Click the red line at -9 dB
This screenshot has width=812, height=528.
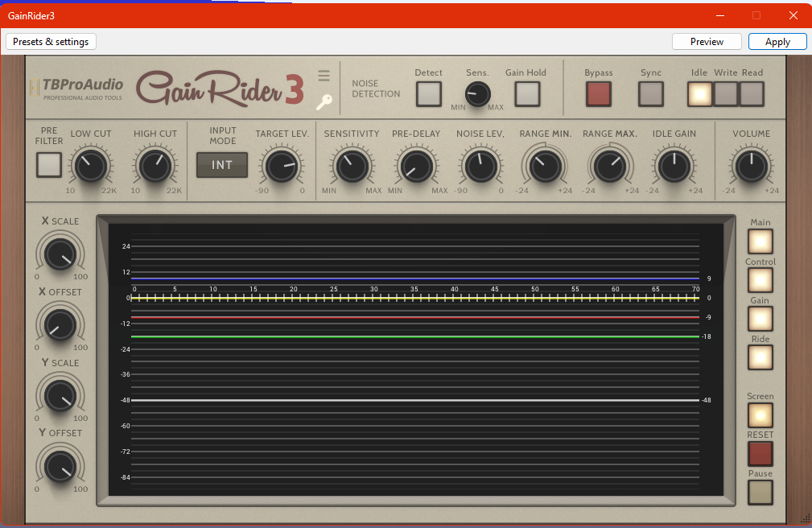[x=414, y=317]
